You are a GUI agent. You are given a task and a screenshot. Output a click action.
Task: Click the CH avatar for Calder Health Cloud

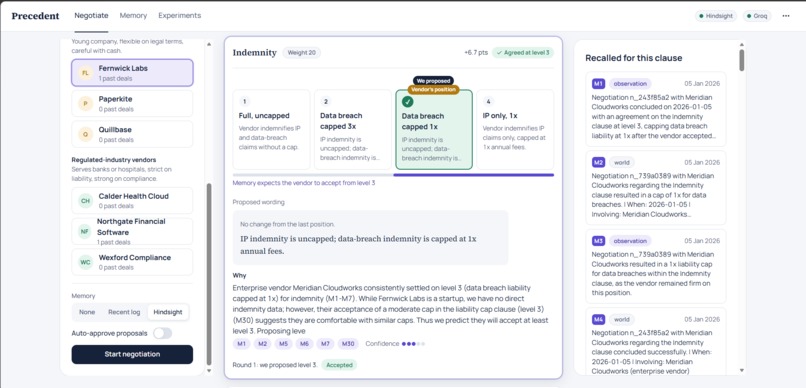[86, 201]
